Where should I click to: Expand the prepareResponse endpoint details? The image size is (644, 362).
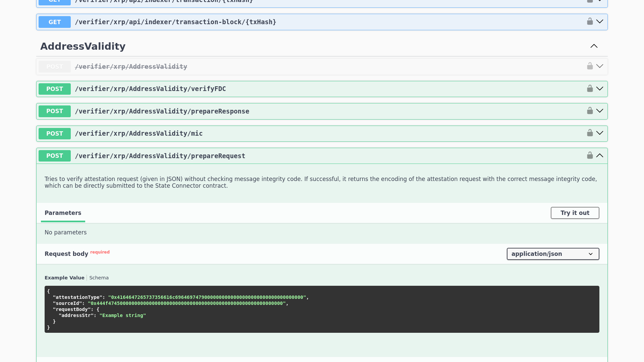[x=600, y=110]
